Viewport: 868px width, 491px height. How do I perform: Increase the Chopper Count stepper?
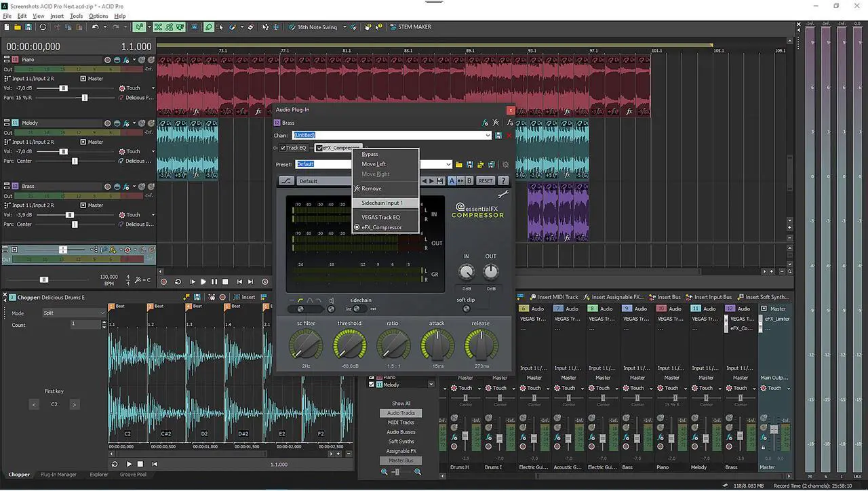[104, 322]
